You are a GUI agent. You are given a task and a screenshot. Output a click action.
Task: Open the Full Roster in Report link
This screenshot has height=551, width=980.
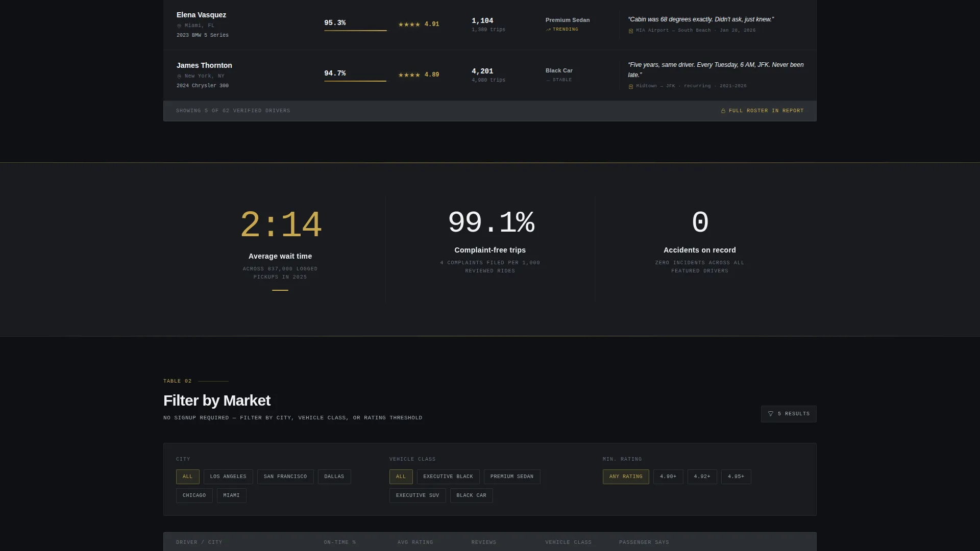762,111
